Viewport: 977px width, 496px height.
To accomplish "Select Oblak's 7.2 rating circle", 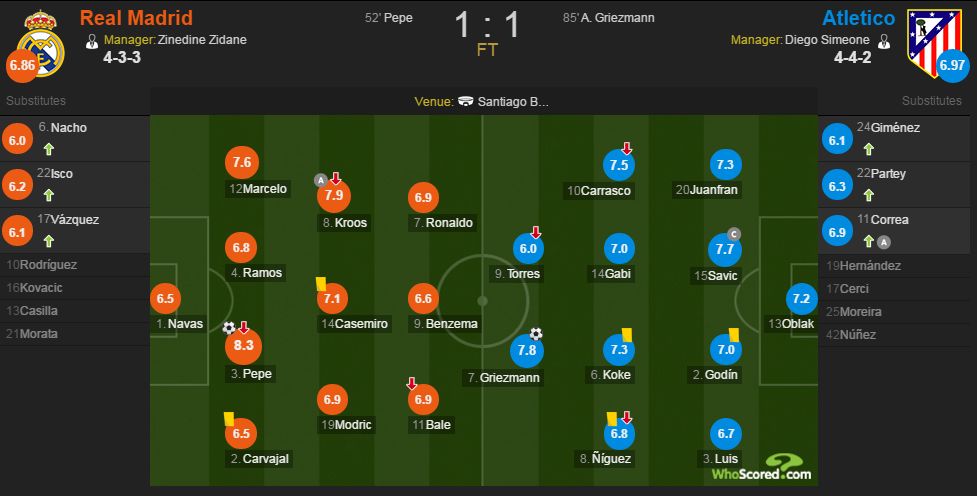I will pyautogui.click(x=801, y=299).
